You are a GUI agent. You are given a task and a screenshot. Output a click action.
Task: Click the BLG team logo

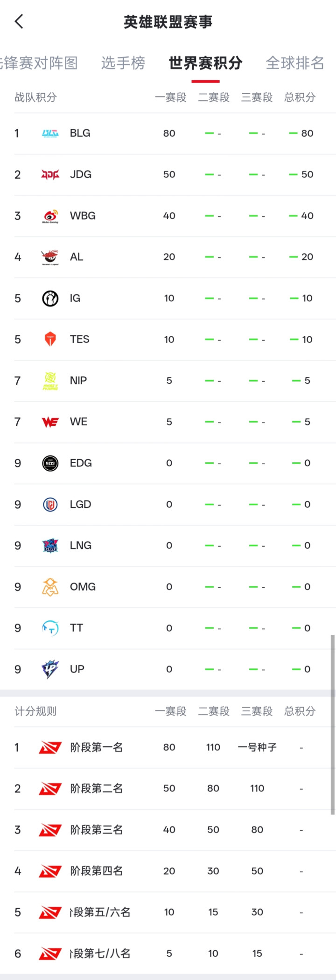coord(50,133)
